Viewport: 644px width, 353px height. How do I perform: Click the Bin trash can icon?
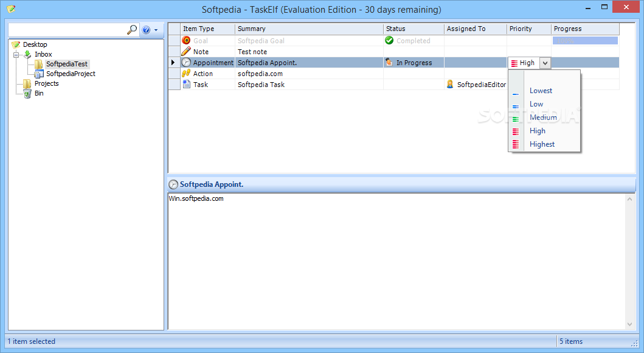pos(27,94)
